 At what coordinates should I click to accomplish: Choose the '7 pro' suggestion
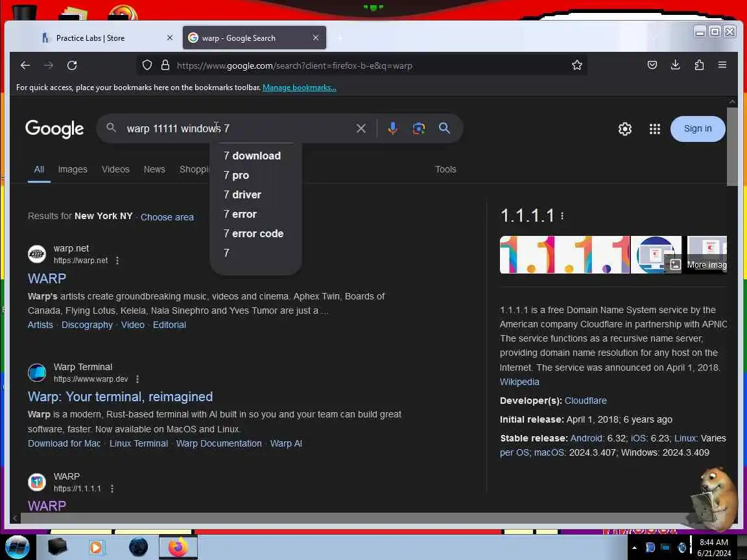pyautogui.click(x=256, y=175)
